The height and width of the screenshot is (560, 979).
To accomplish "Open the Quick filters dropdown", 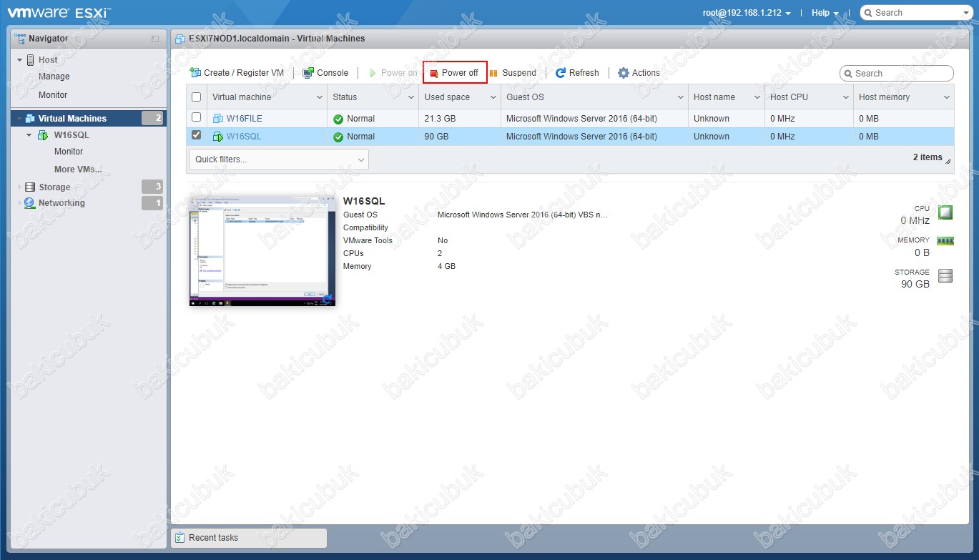I will click(279, 159).
